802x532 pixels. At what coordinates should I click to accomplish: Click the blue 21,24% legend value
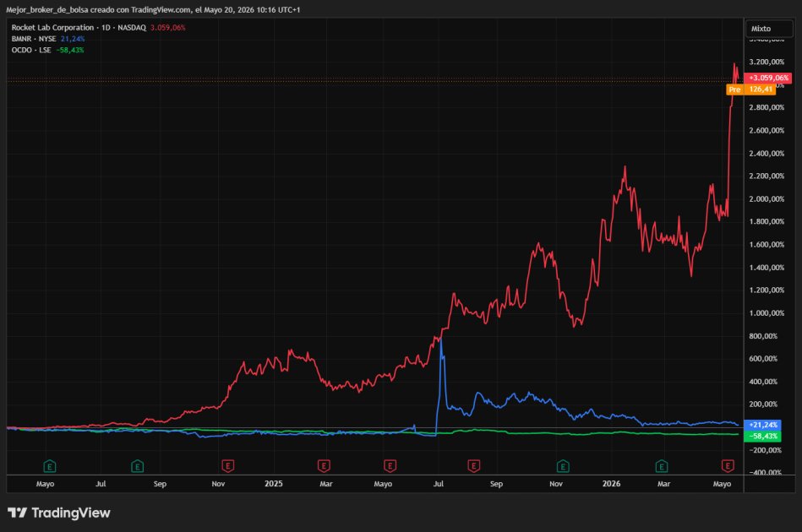(73, 39)
